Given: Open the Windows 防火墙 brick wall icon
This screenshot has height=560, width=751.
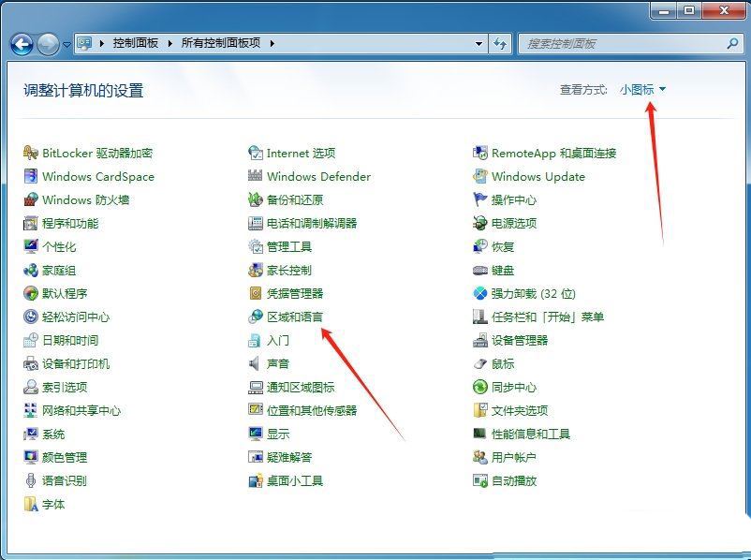Looking at the screenshot, I should click(x=31, y=199).
